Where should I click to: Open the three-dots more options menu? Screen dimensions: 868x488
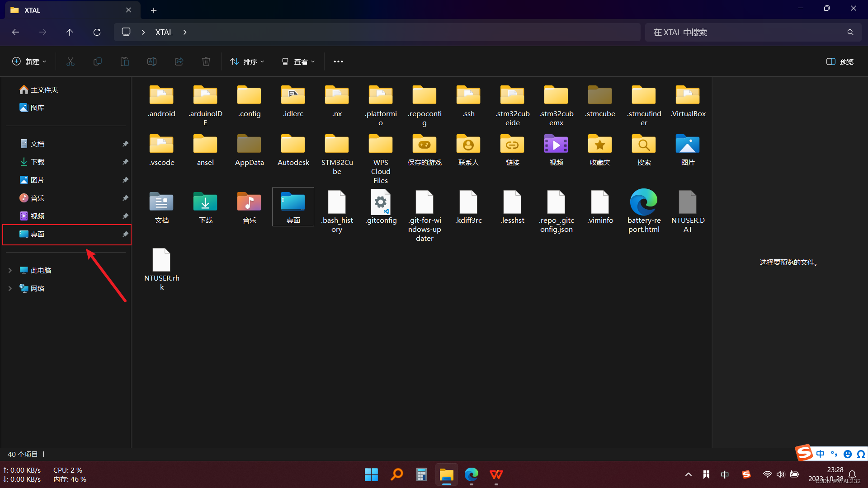[338, 61]
